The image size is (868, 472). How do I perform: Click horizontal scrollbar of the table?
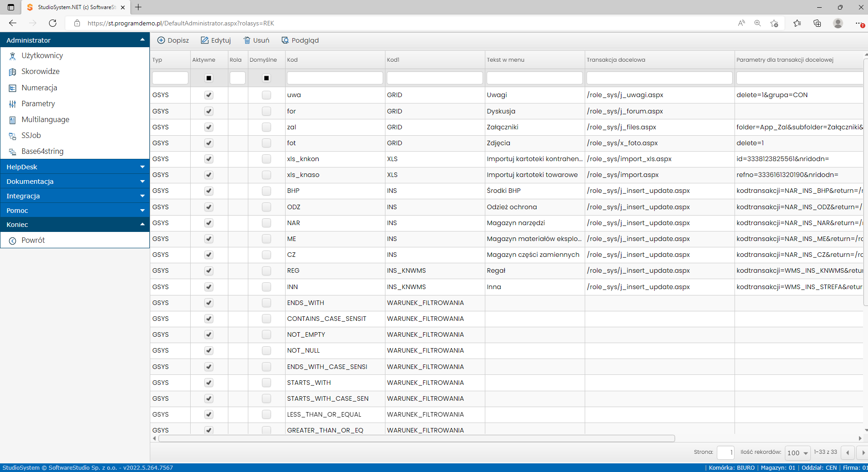click(x=416, y=438)
